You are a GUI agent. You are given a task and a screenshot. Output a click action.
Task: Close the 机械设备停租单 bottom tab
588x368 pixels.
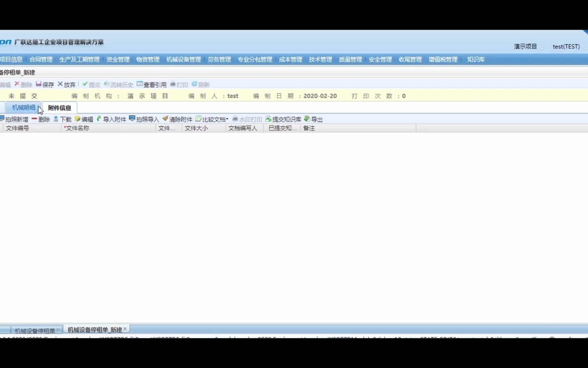(58, 329)
